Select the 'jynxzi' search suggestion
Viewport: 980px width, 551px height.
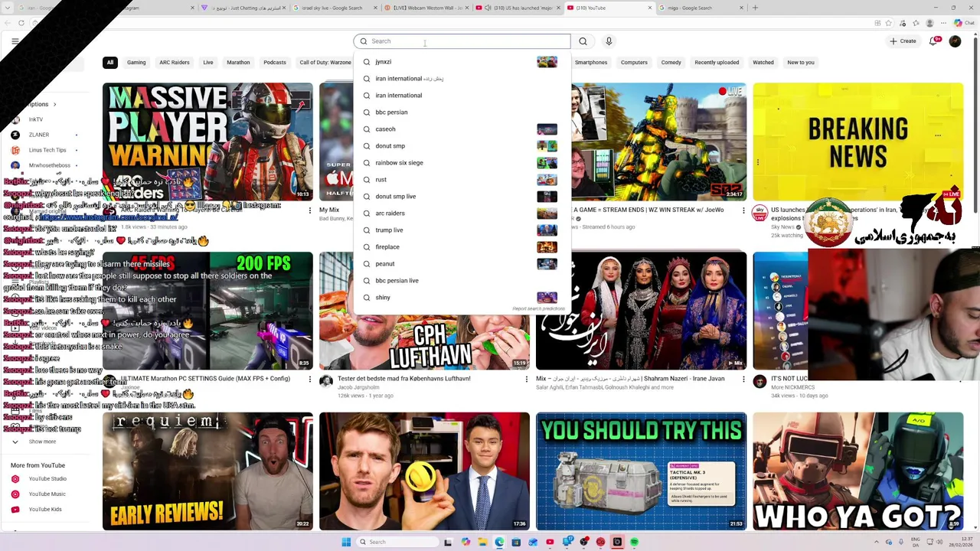click(462, 62)
